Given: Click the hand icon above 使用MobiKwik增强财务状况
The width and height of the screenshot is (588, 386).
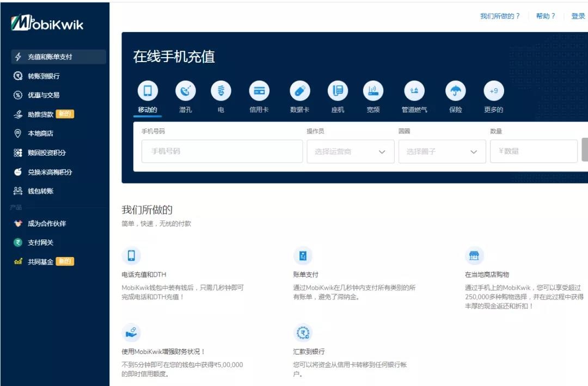Looking at the screenshot, I should 131,332.
